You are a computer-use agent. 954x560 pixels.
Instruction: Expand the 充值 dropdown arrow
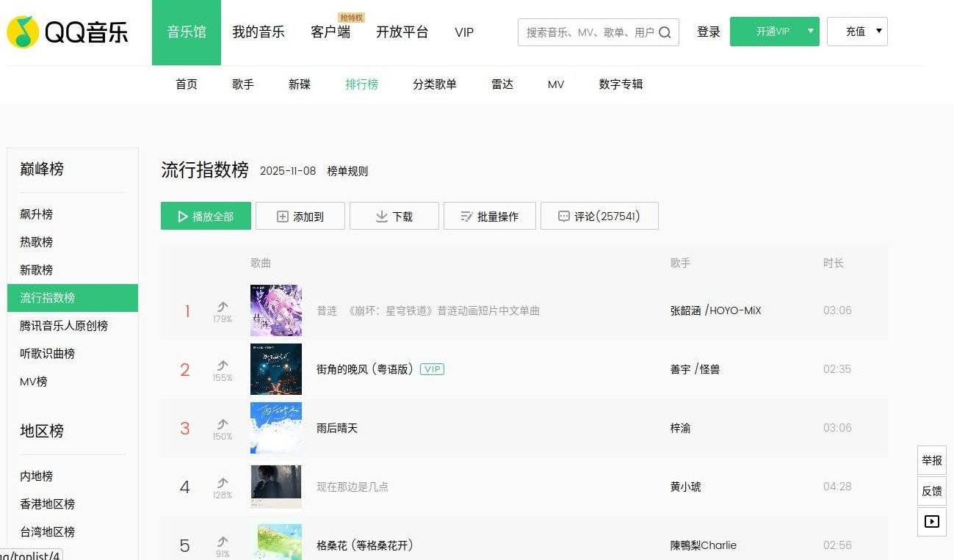878,32
